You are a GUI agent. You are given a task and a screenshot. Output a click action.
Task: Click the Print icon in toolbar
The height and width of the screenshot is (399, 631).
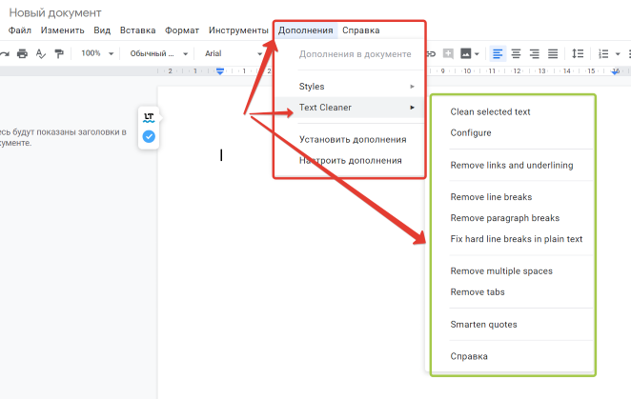pos(22,54)
